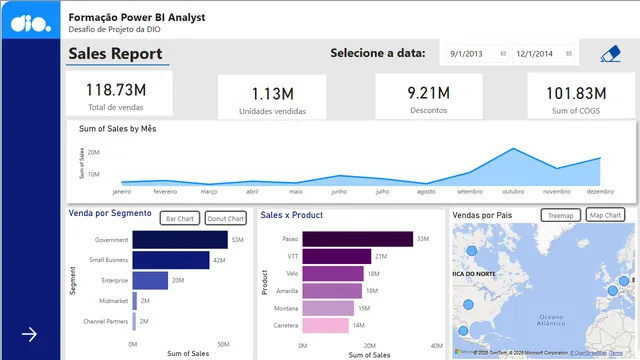Select the Enterprise segment bar
Screen dimensions: 640x360
(150, 280)
